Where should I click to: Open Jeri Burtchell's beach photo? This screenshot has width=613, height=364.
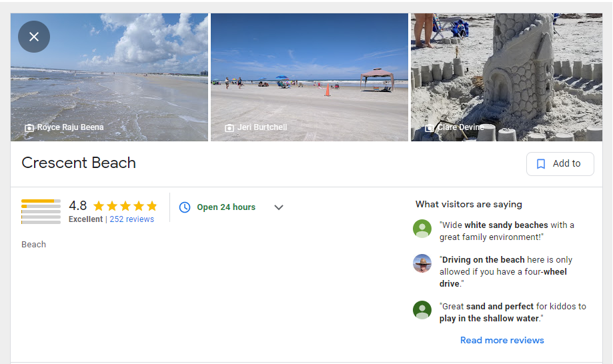[310, 77]
